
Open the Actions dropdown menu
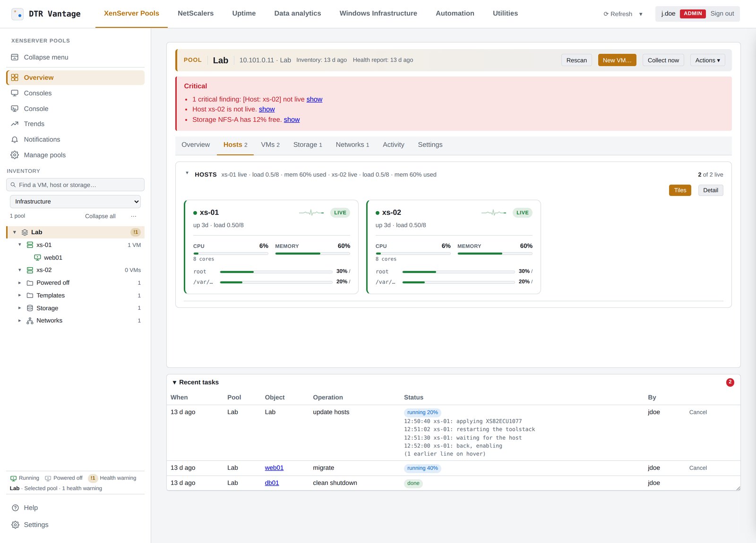[x=707, y=60]
